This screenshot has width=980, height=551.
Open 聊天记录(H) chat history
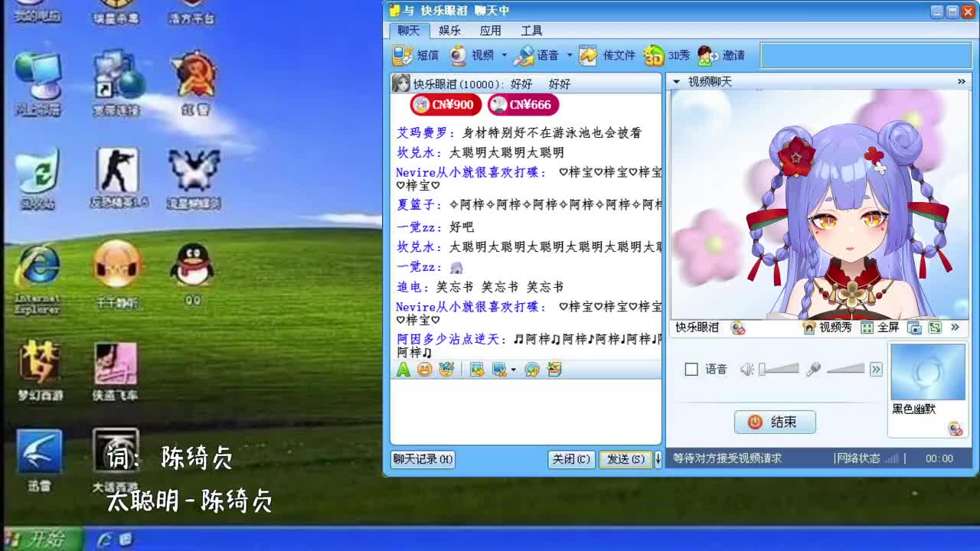(x=423, y=459)
